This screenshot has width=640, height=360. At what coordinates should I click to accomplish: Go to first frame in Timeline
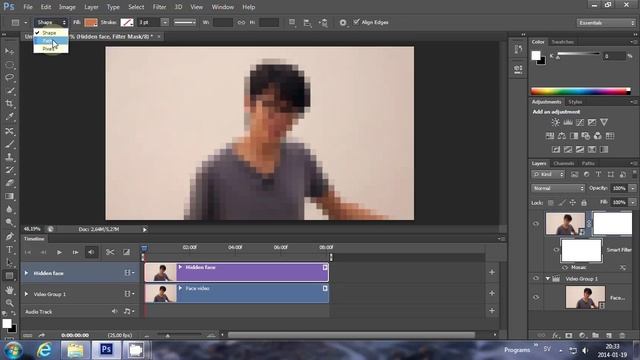(x=28, y=252)
